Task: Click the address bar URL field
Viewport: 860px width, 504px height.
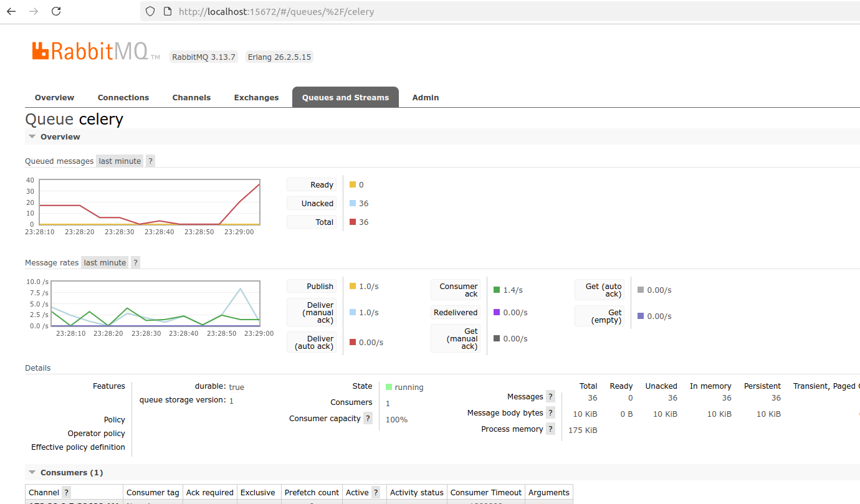Action: (499, 11)
